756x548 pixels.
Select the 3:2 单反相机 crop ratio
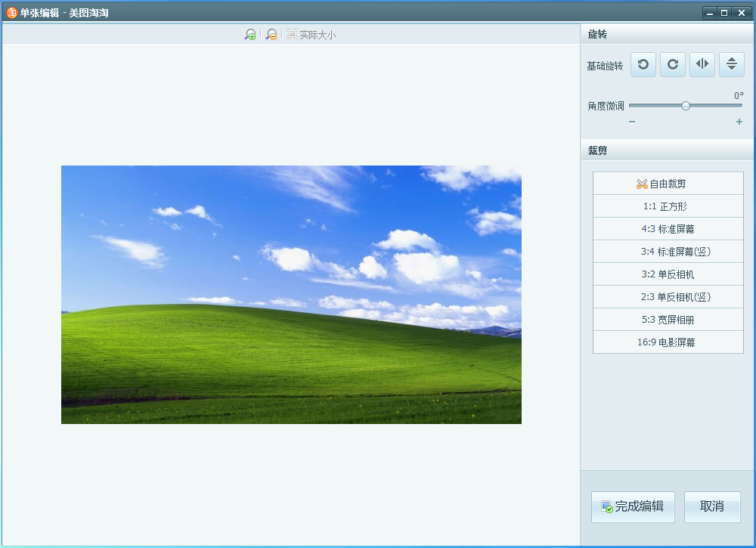(x=668, y=274)
